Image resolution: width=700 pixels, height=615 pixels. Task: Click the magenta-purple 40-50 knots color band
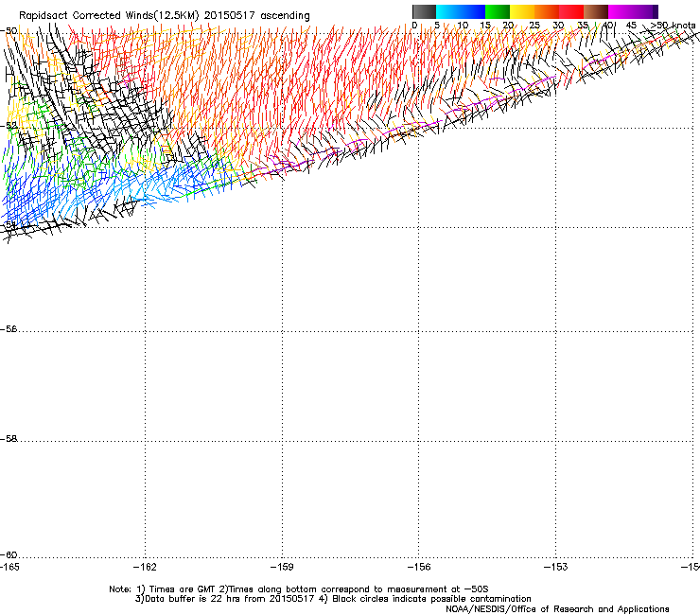coord(633,11)
